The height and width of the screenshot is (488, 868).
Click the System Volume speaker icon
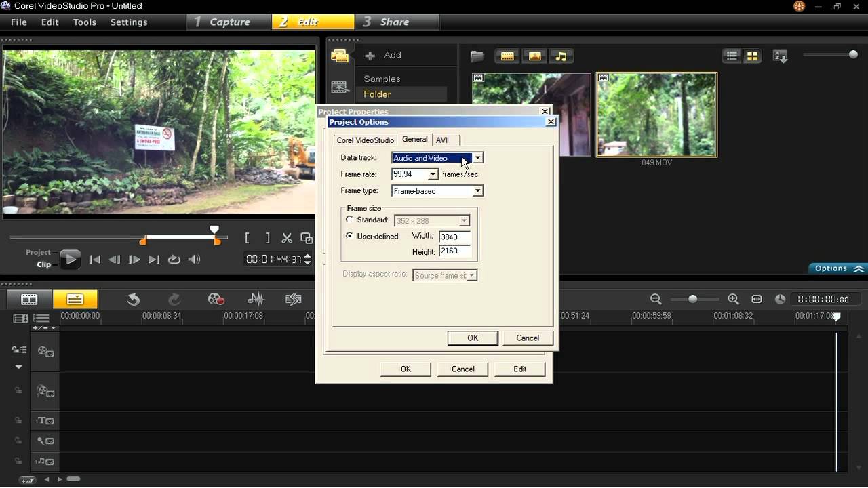pos(194,259)
